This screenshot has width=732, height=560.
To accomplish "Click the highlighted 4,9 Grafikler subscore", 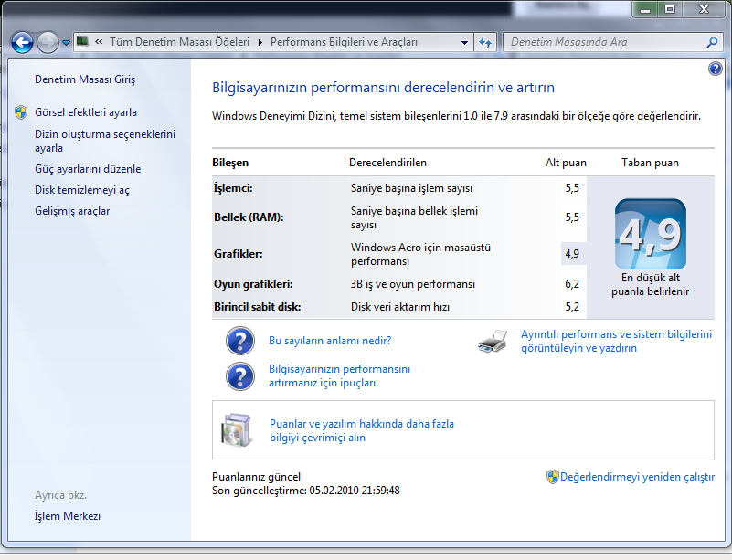I will pyautogui.click(x=572, y=254).
